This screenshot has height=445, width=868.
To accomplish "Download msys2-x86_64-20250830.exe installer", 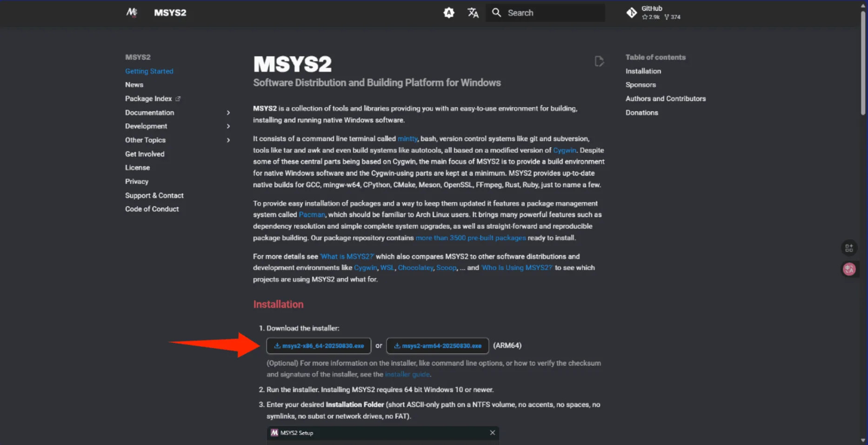I will pos(319,346).
